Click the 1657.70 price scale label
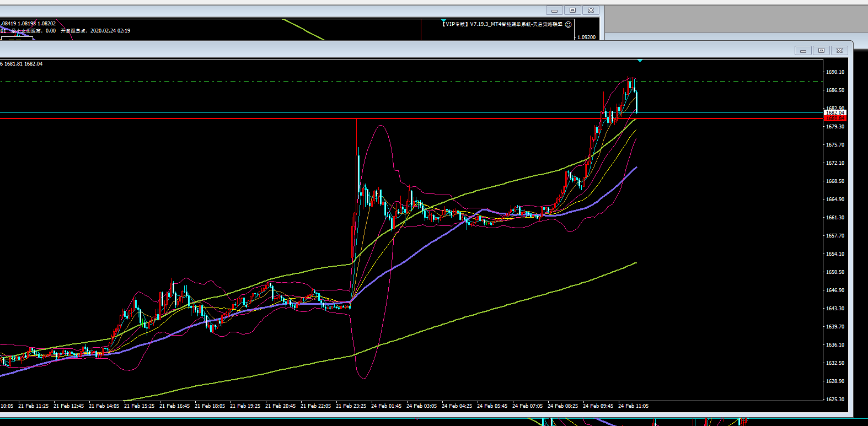 [x=835, y=236]
